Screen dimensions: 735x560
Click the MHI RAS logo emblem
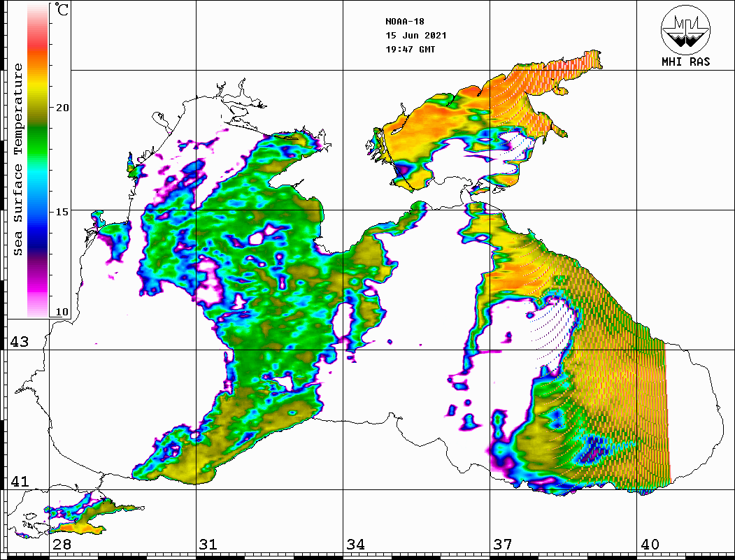[x=685, y=29]
